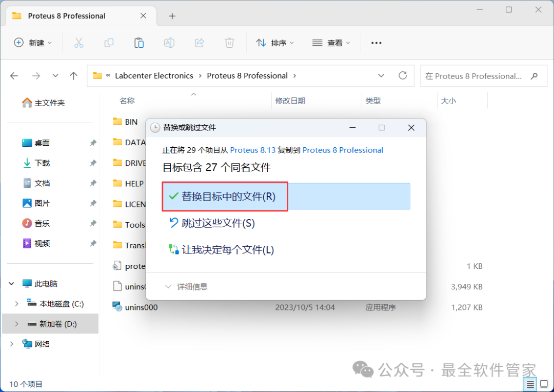
Task: Add a new tab with plus icon
Action: pos(172,16)
